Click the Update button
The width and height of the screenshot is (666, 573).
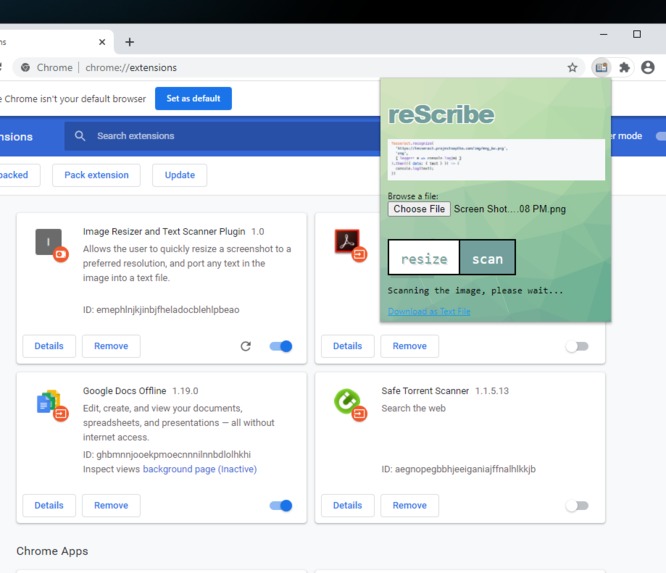click(180, 175)
